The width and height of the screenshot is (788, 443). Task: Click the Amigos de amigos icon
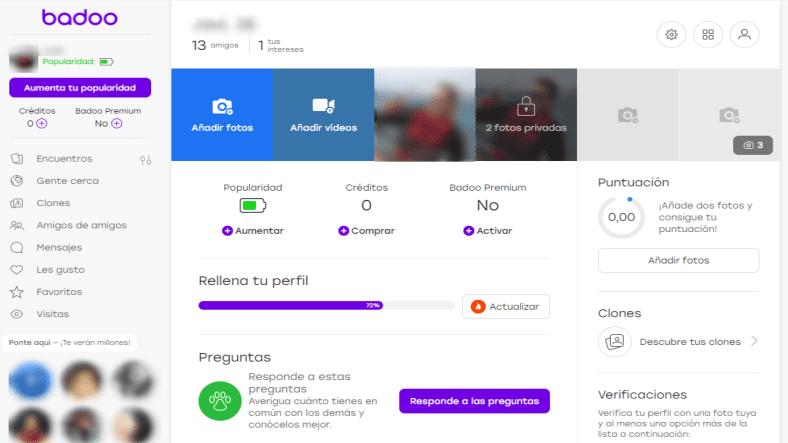(x=17, y=226)
